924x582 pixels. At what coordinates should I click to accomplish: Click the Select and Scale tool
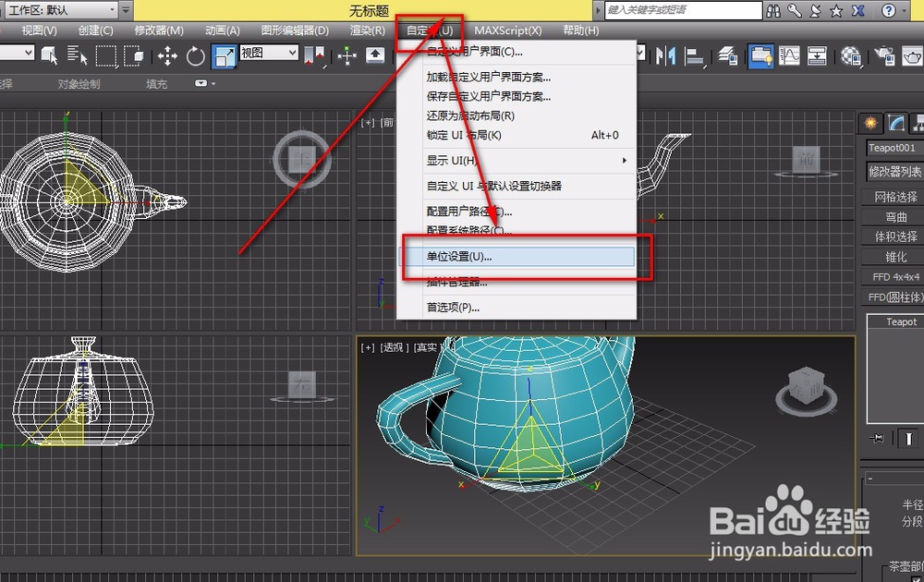[224, 56]
